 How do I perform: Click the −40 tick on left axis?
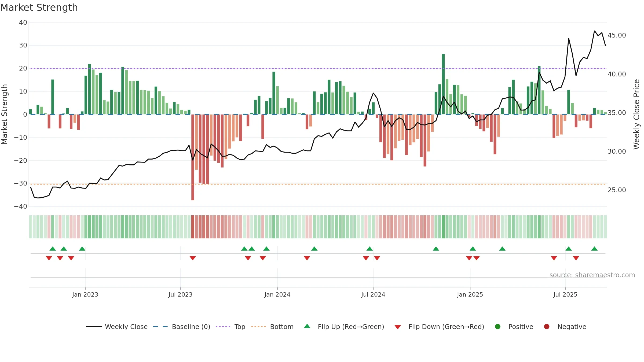(x=21, y=206)
